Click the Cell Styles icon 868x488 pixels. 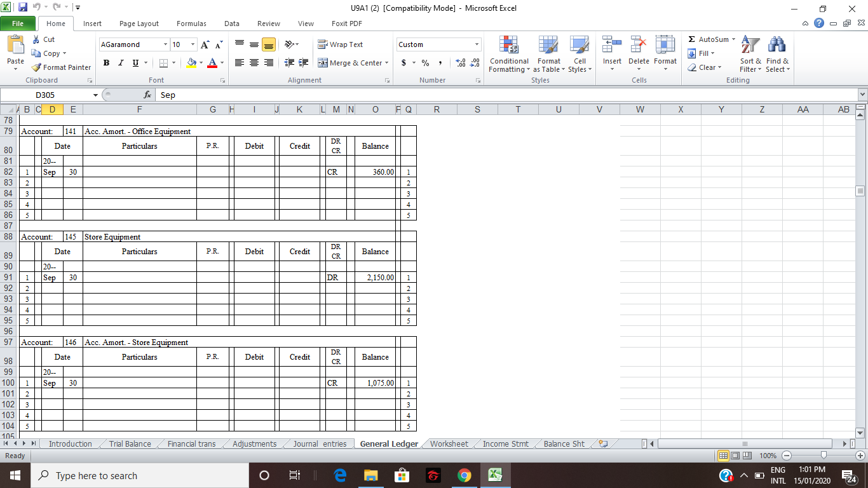point(579,55)
